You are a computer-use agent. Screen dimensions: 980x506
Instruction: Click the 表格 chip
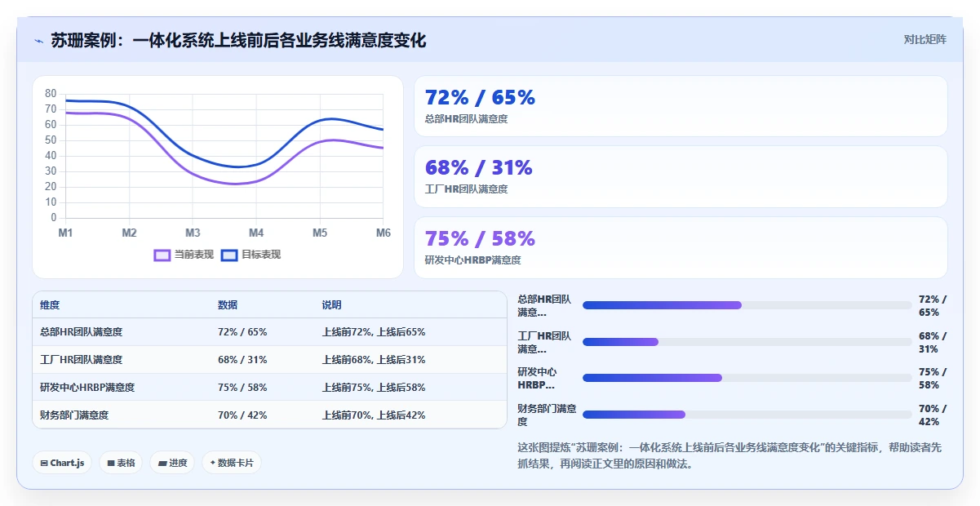(121, 463)
